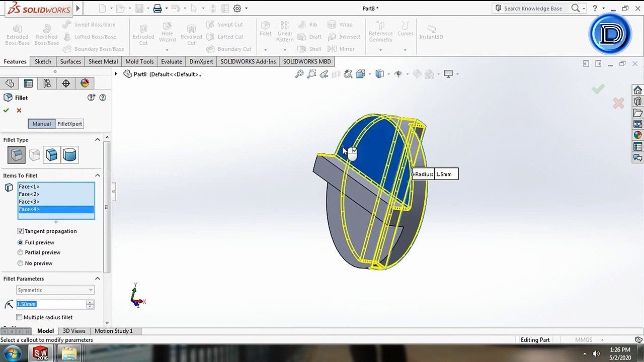Select the Face Fillet type icon
The height and width of the screenshot is (362, 644).
point(52,155)
